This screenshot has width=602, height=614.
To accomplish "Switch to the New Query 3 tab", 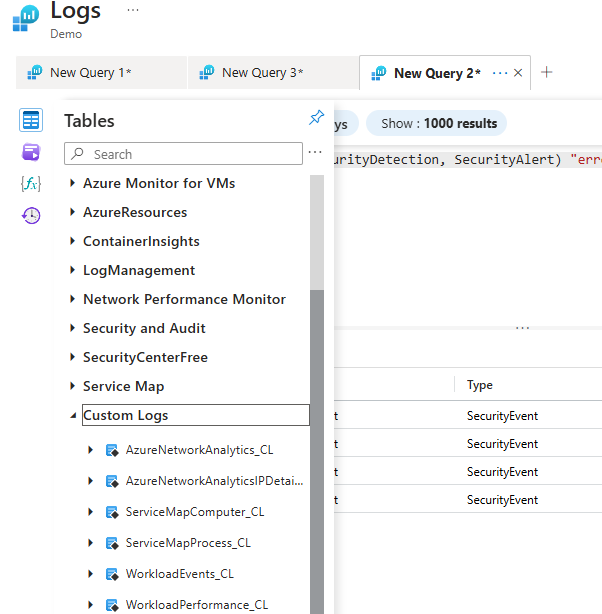I will [273, 73].
